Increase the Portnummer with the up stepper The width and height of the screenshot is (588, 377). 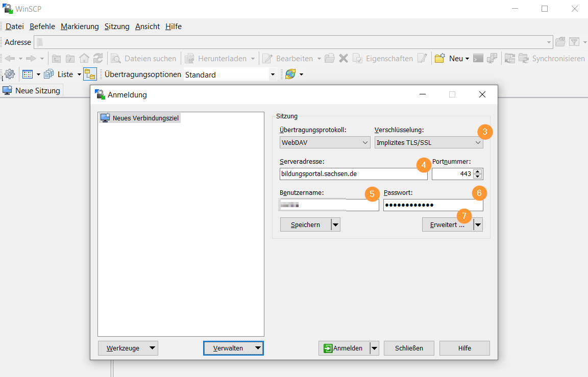point(478,171)
